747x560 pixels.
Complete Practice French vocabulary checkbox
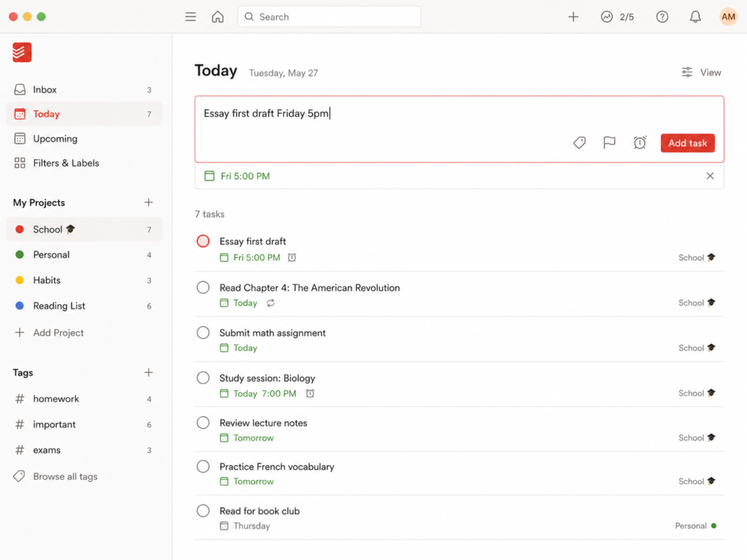click(203, 466)
